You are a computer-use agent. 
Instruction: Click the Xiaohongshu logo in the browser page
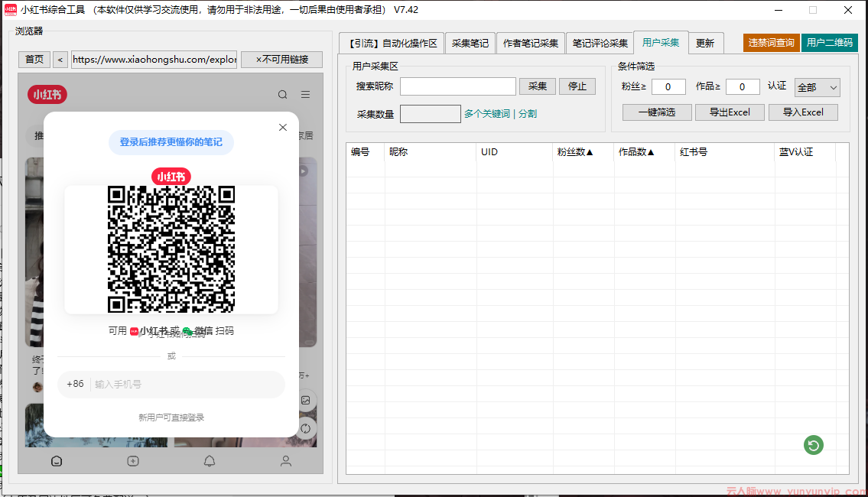point(47,95)
